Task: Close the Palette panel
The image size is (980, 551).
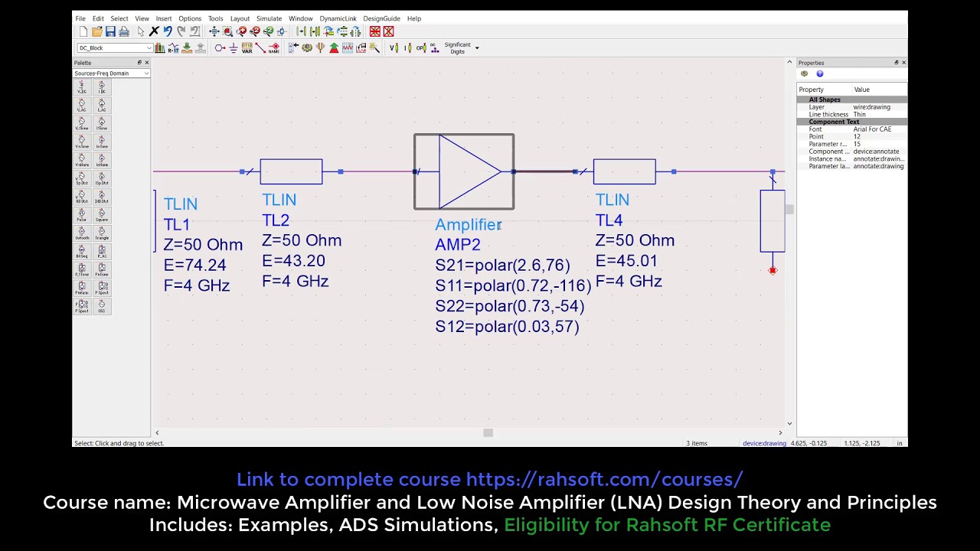Action: pyautogui.click(x=147, y=63)
